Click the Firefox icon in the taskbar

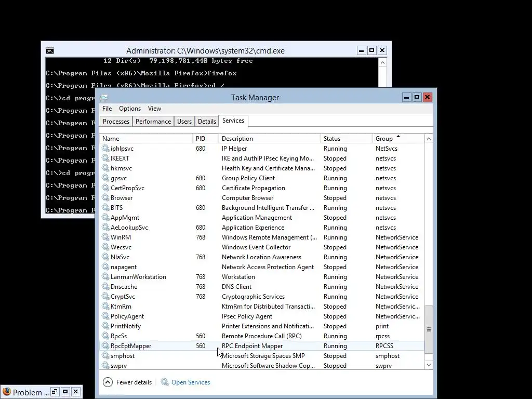[x=6, y=392]
